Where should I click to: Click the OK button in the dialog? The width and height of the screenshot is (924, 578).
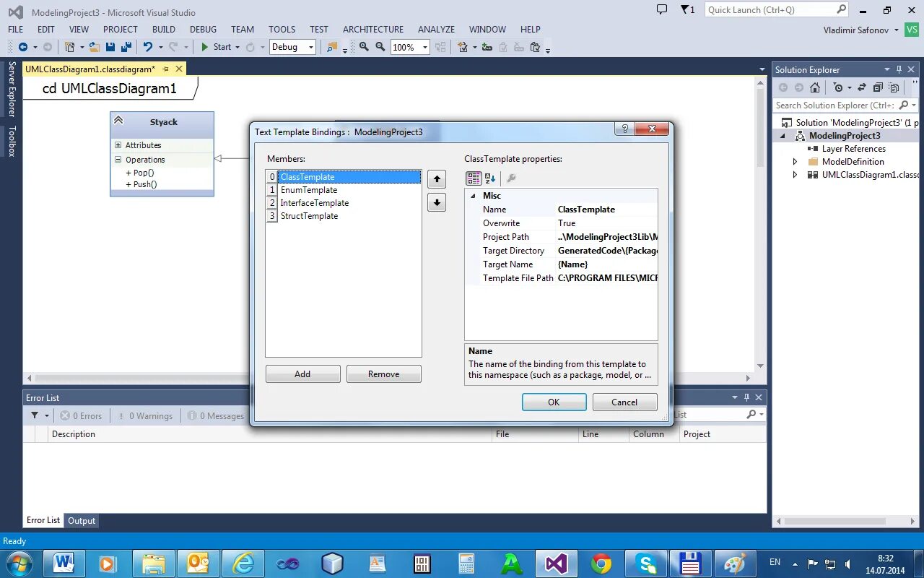coord(554,402)
